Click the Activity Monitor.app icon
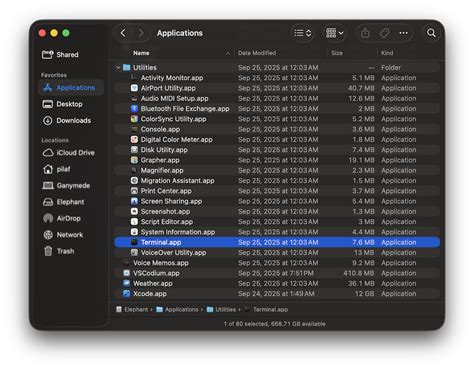474x369 pixels. [134, 78]
